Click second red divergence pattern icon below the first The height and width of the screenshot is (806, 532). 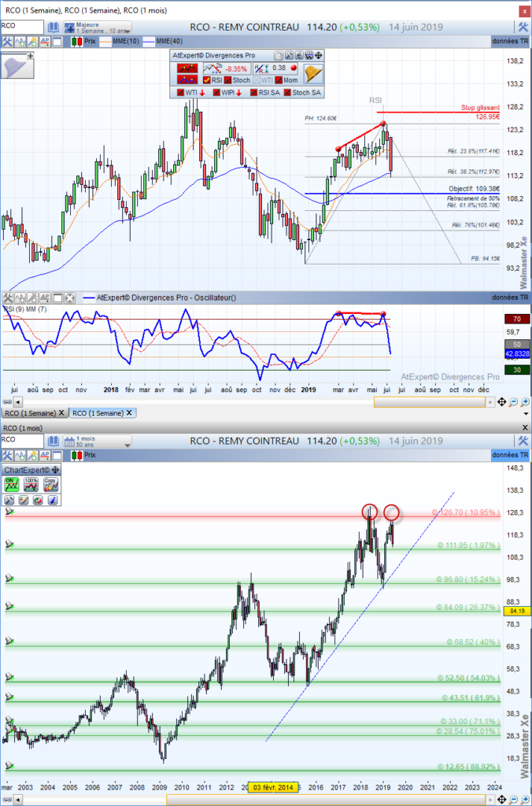pyautogui.click(x=187, y=79)
